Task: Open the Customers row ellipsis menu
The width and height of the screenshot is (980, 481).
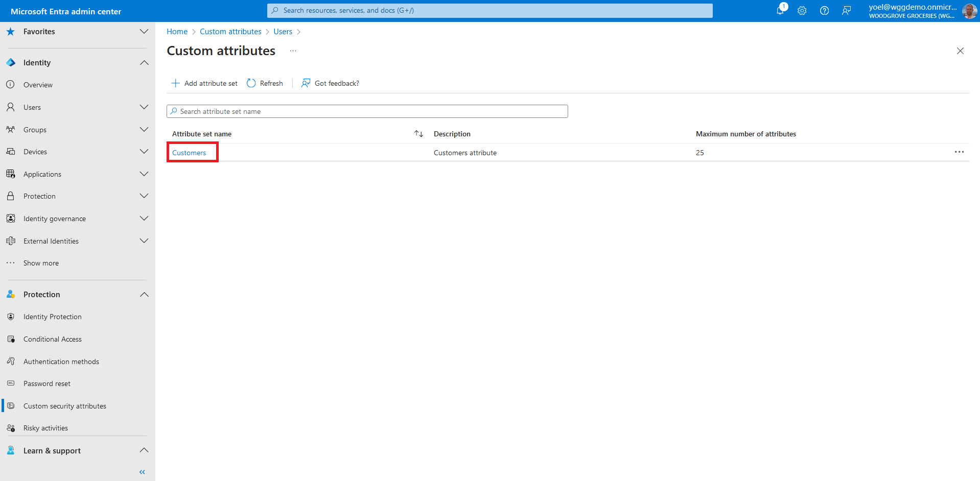Action: 959,152
